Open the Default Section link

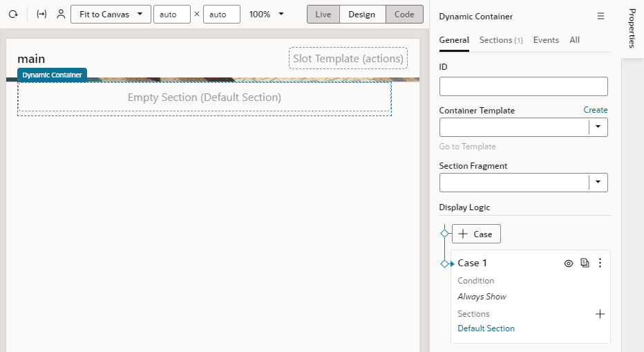pyautogui.click(x=486, y=328)
